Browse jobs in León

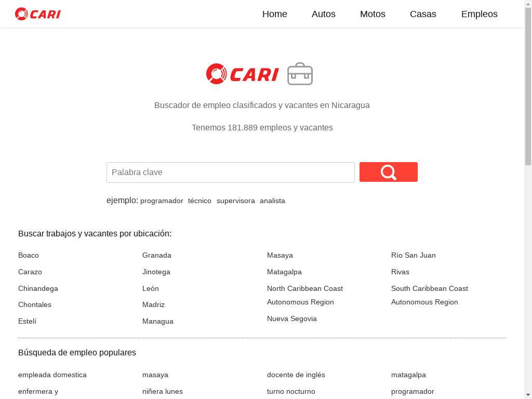[151, 288]
